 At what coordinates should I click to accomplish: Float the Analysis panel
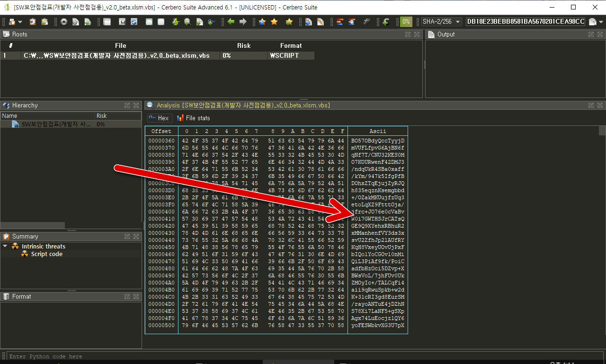click(x=591, y=106)
